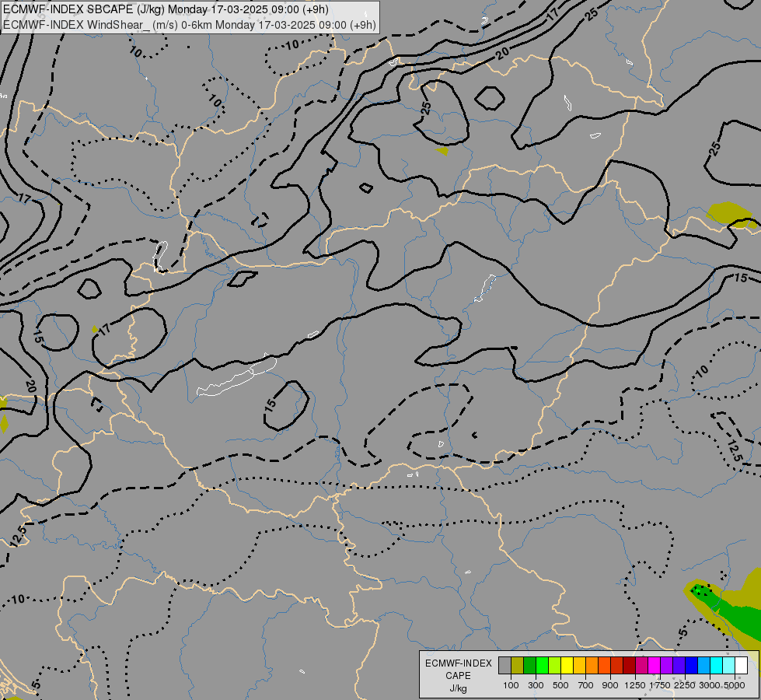The height and width of the screenshot is (700, 761).
Task: Pick the pure yellow legend swatch
Action: click(x=567, y=665)
